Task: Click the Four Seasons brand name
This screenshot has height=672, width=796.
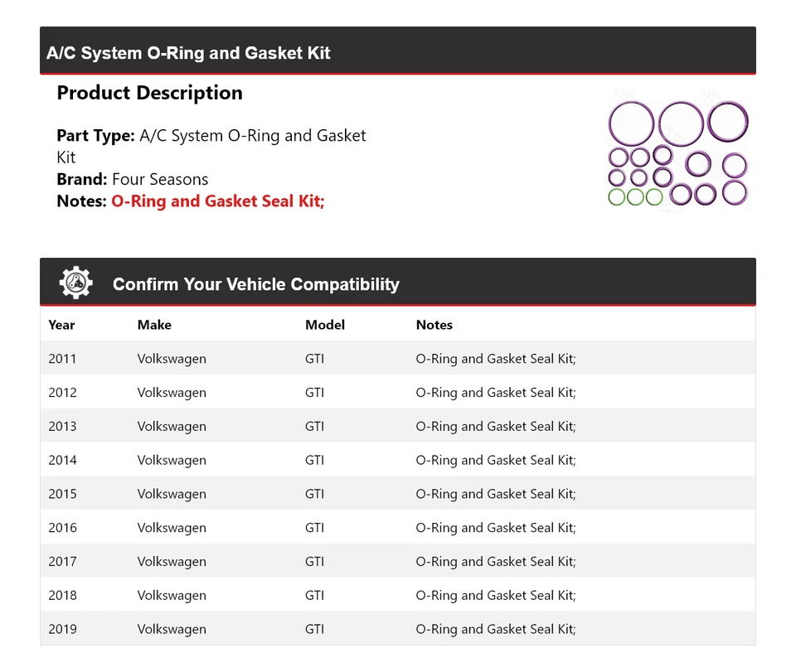Action: [160, 179]
